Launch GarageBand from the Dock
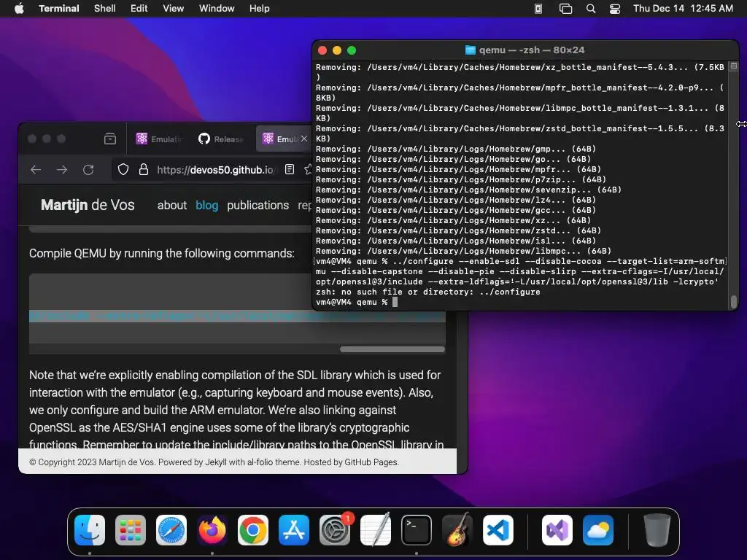 tap(457, 530)
